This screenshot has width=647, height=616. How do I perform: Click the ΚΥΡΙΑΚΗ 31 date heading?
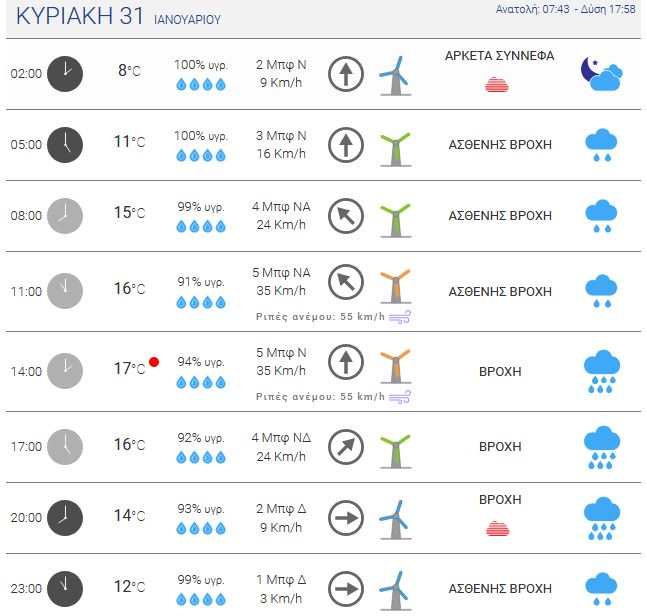click(80, 16)
